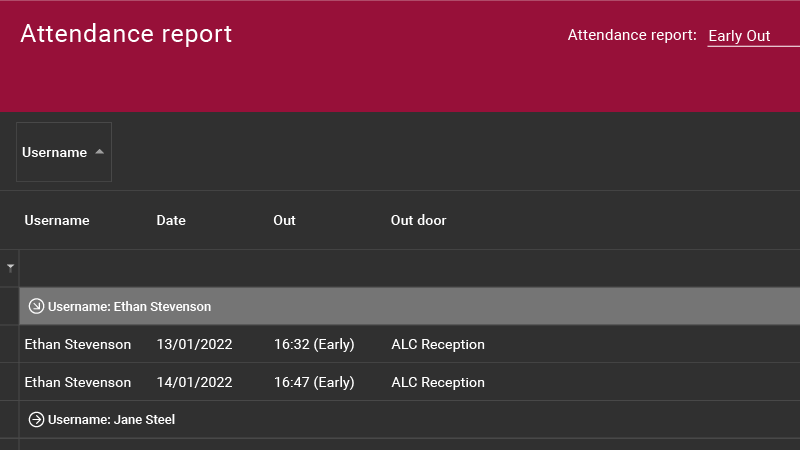Click Ethan Stevenson name in 13/01/2022 row
This screenshot has width=800, height=450.
coord(78,344)
